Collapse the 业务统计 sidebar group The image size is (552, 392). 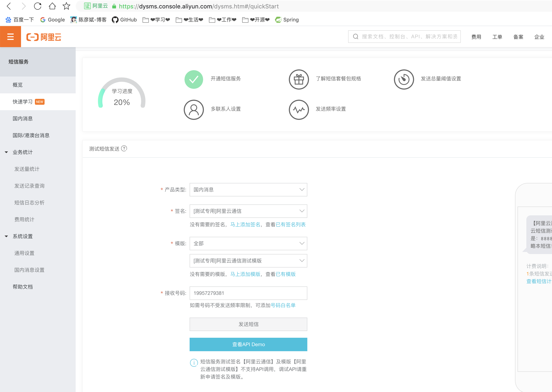point(38,152)
